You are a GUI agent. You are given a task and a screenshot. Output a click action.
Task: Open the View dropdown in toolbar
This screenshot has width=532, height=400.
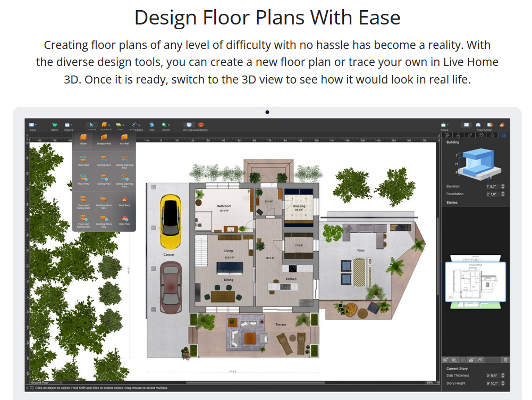[32, 125]
